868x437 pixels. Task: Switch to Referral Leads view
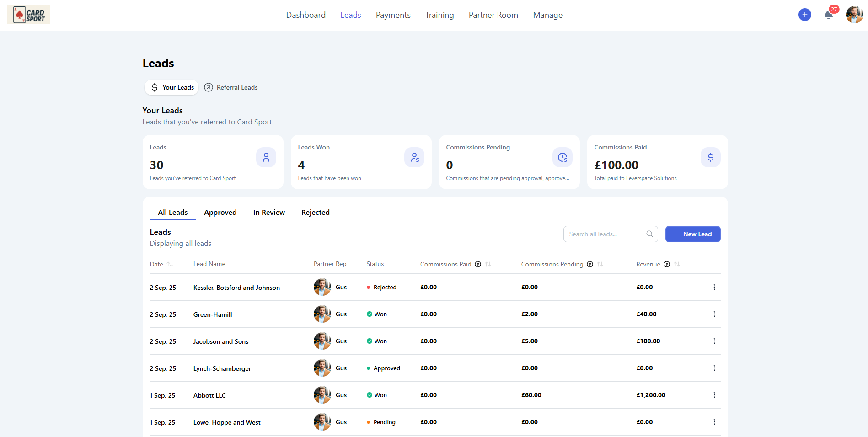pyautogui.click(x=231, y=87)
